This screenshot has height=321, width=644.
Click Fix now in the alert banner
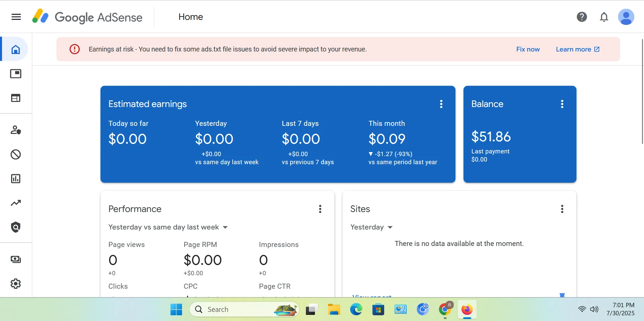(528, 49)
